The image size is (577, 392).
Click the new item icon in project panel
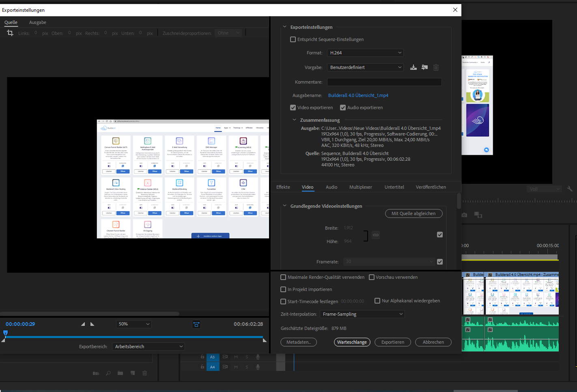(133, 373)
